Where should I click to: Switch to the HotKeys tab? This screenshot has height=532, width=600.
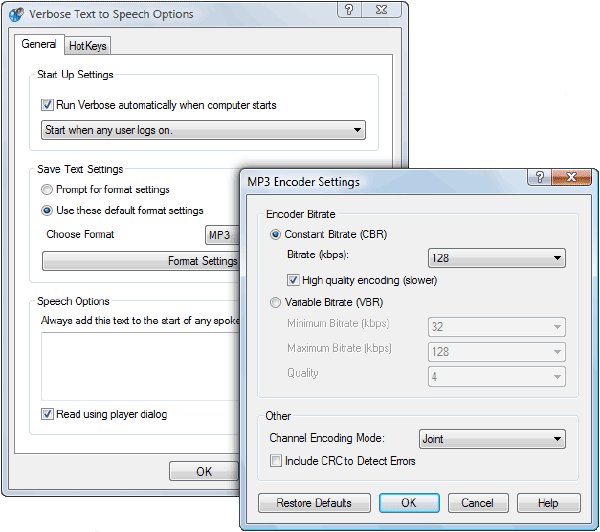point(88,46)
